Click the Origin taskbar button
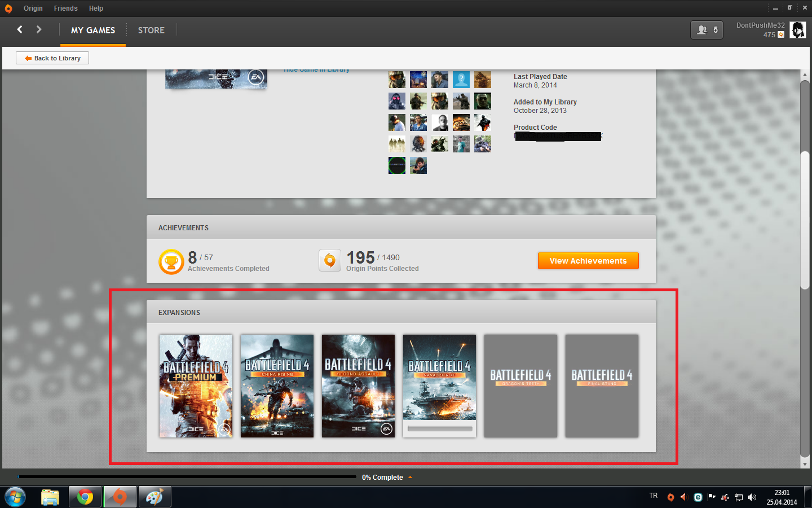This screenshot has height=508, width=812. (120, 497)
